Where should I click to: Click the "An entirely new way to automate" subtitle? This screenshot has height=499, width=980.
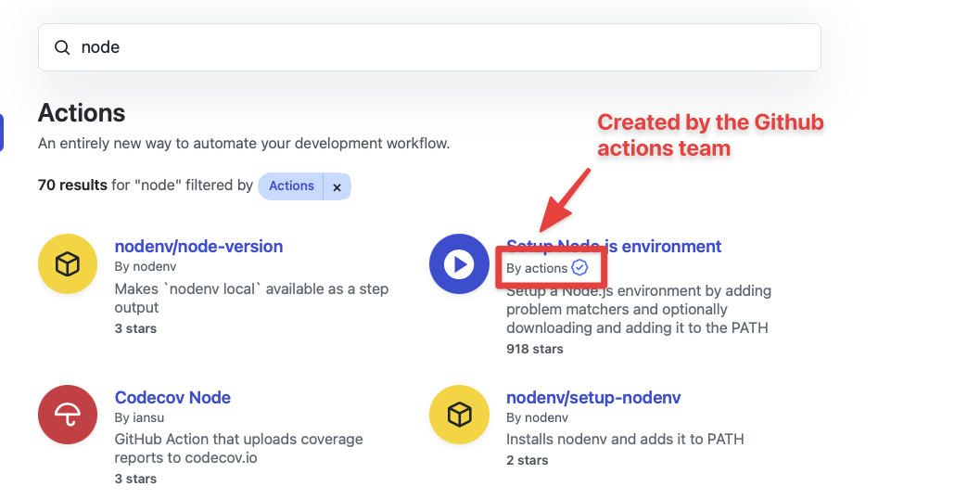click(x=244, y=143)
